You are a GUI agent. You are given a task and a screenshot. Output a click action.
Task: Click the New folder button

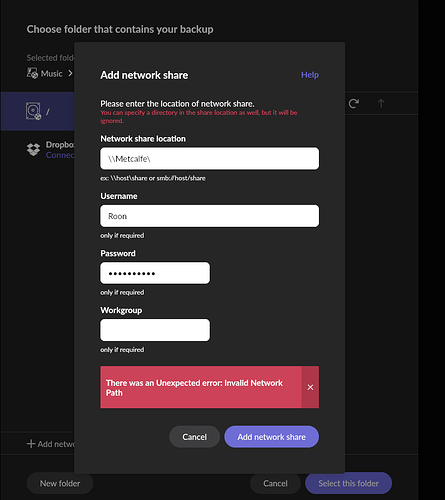[60, 483]
